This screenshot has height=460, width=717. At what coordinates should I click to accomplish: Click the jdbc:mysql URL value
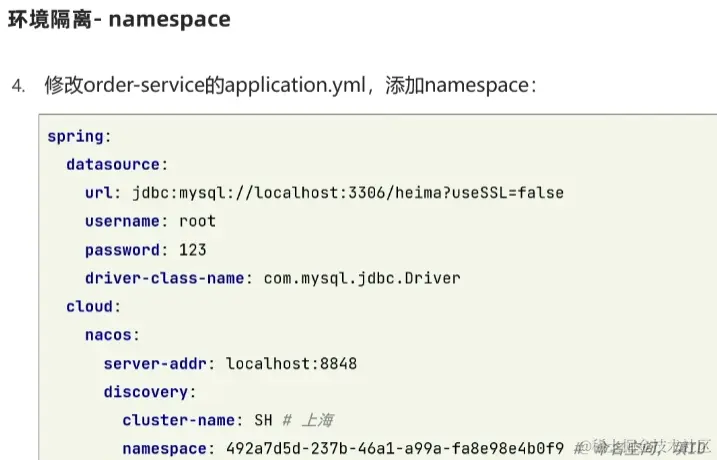click(348, 193)
